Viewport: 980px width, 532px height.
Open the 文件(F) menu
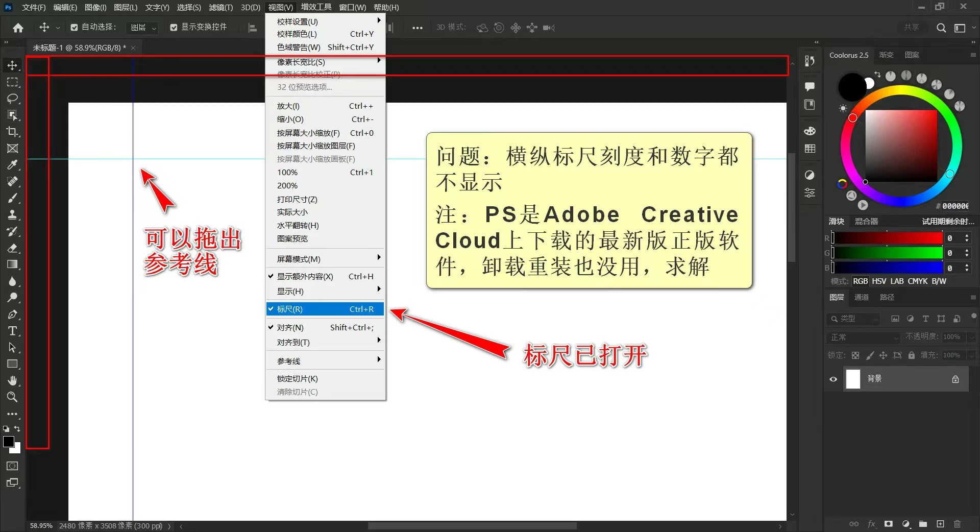click(34, 8)
